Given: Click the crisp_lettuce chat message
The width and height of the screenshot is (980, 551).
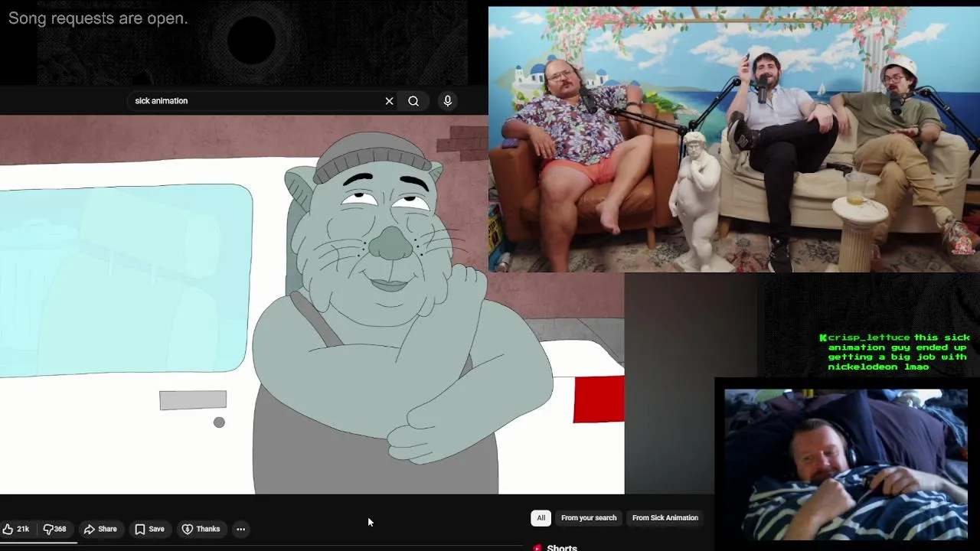Looking at the screenshot, I should pos(894,352).
